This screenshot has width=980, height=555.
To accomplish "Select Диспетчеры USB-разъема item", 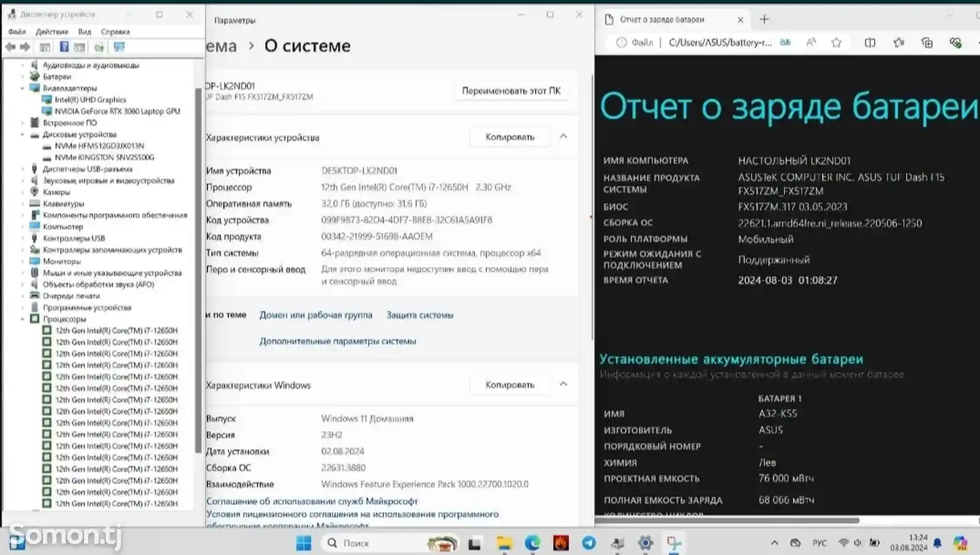I will pyautogui.click(x=87, y=169).
